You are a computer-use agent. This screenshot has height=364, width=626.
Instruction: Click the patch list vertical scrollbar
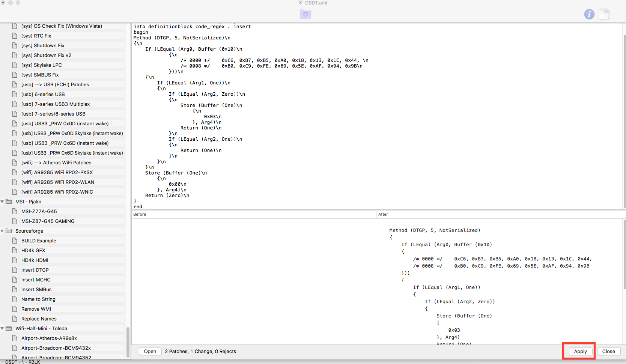[128, 341]
